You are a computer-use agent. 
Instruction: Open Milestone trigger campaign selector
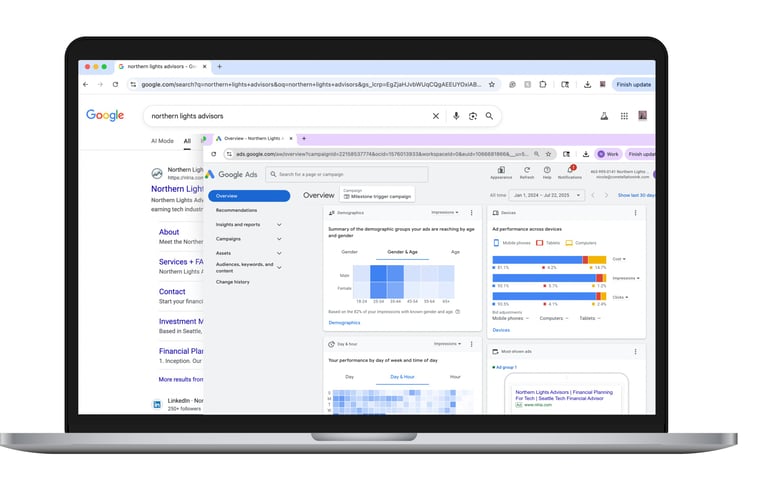377,194
